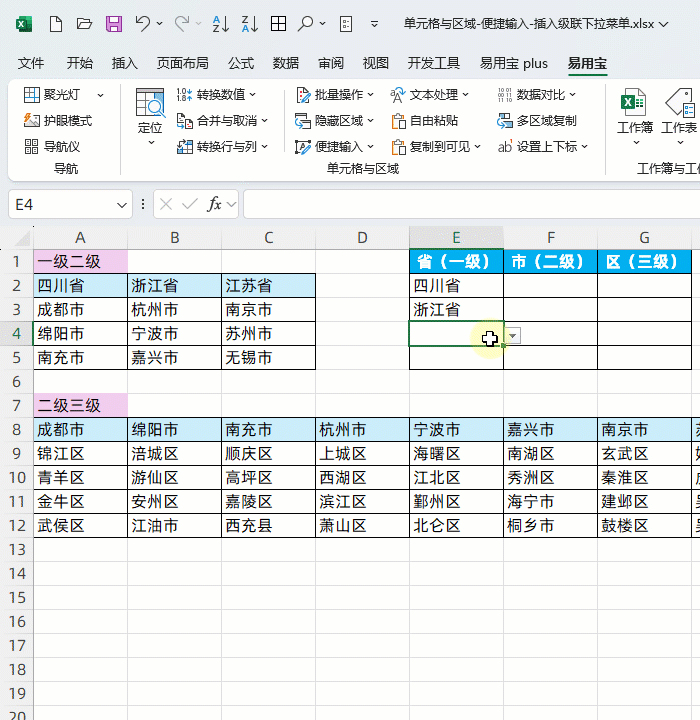Click cell containing 西湖区

coord(362,478)
